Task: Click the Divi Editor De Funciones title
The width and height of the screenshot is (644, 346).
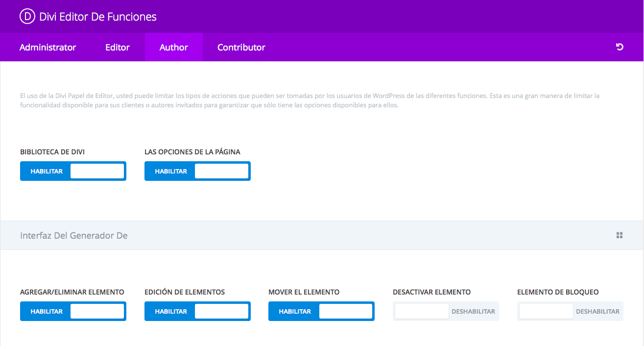Action: click(x=98, y=17)
